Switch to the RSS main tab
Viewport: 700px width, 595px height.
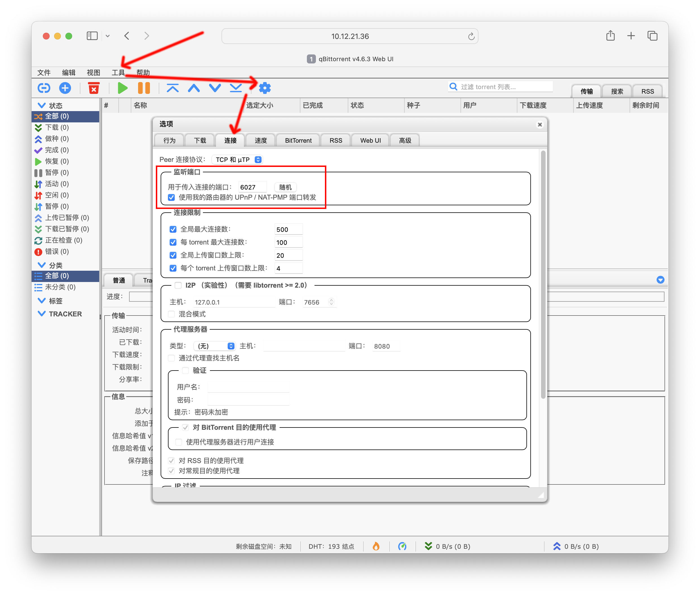pos(647,91)
